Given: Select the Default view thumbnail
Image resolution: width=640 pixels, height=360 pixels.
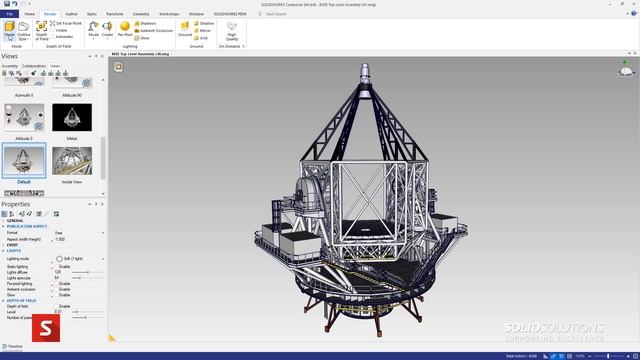Looking at the screenshot, I should (x=24, y=161).
